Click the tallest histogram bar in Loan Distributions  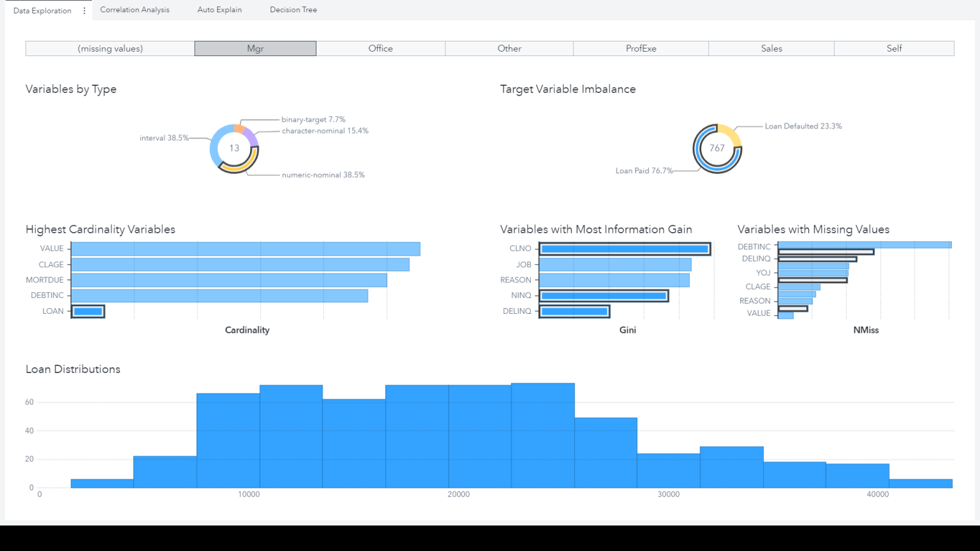pos(542,434)
